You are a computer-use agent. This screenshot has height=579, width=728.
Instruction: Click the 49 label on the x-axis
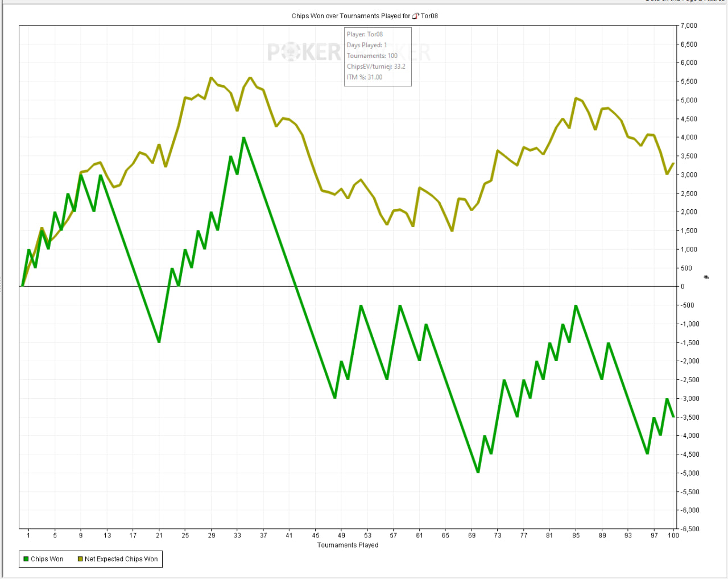click(341, 535)
